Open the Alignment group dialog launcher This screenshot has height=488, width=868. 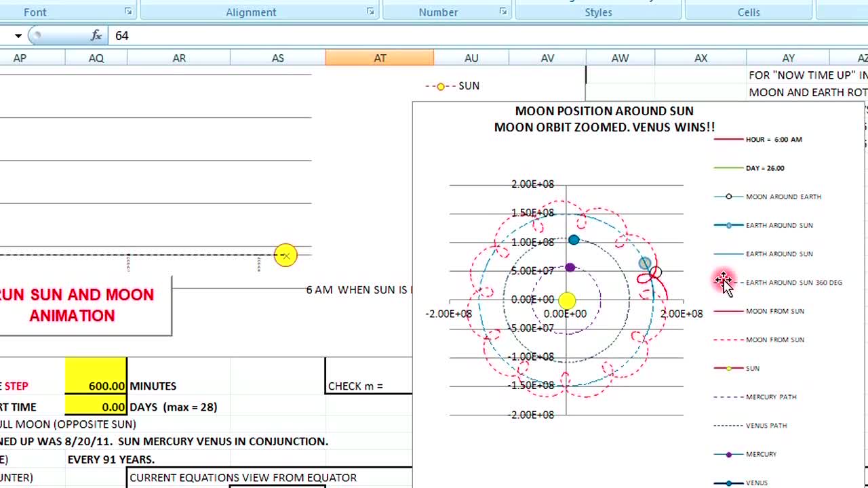coord(370,12)
